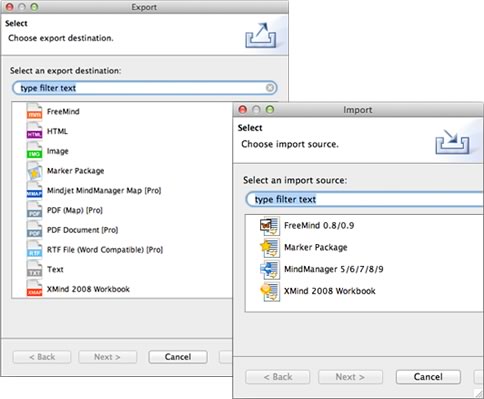Choose XMind 2008 Workbook import source

coord(330,291)
